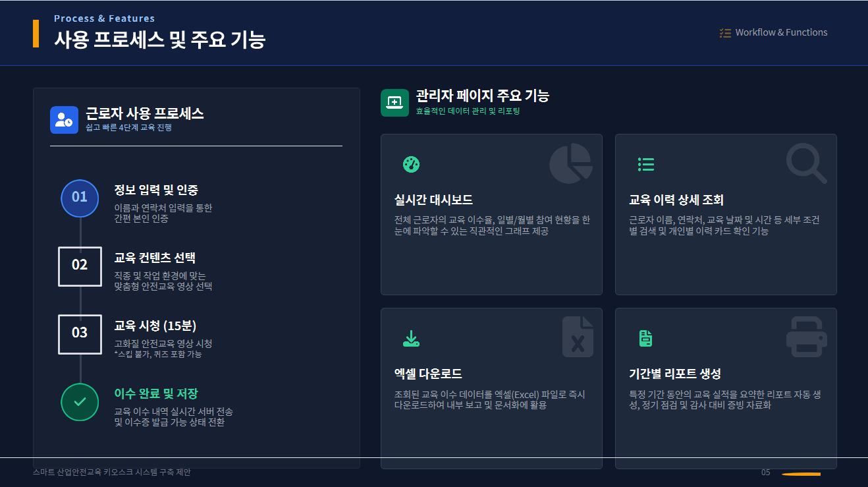This screenshot has height=487, width=868.
Task: Click the Excel file icon
Action: [578, 337]
